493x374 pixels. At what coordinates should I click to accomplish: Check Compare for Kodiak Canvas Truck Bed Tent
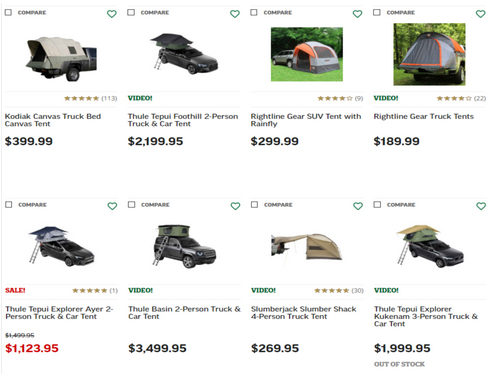click(x=8, y=12)
